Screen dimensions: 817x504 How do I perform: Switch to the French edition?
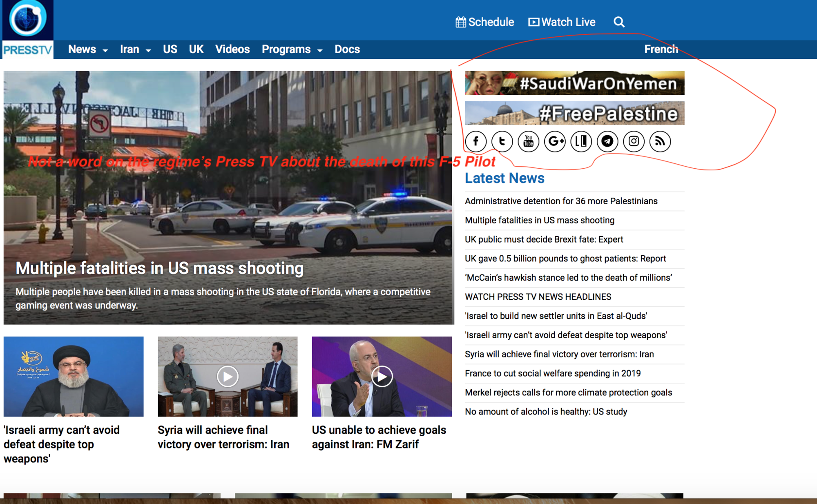pos(661,49)
